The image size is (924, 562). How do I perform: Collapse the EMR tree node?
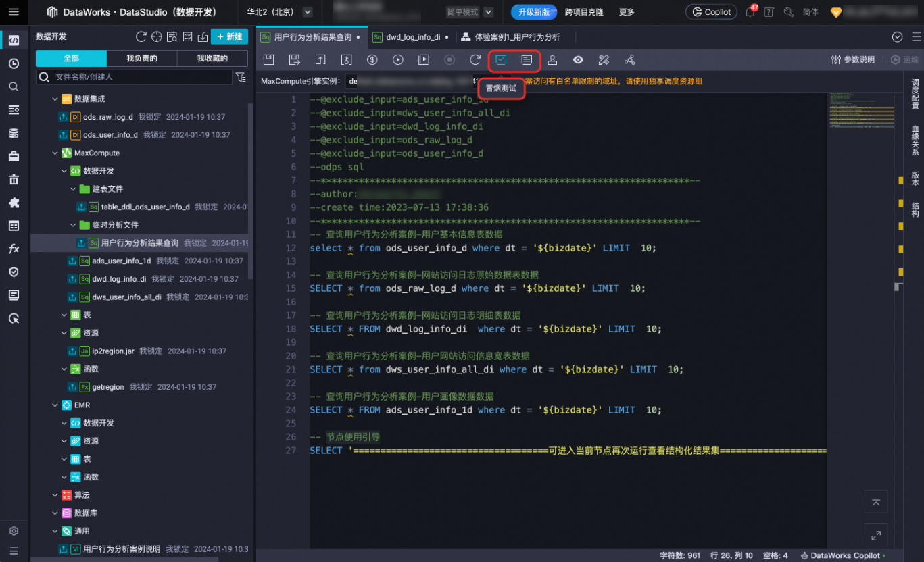(55, 405)
